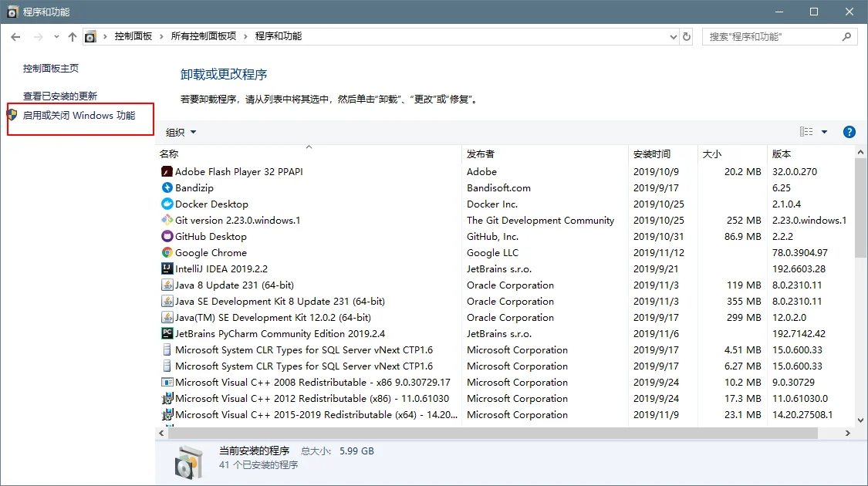Click the address bar control panel icon
Screen dimensions: 868x486
click(x=90, y=36)
